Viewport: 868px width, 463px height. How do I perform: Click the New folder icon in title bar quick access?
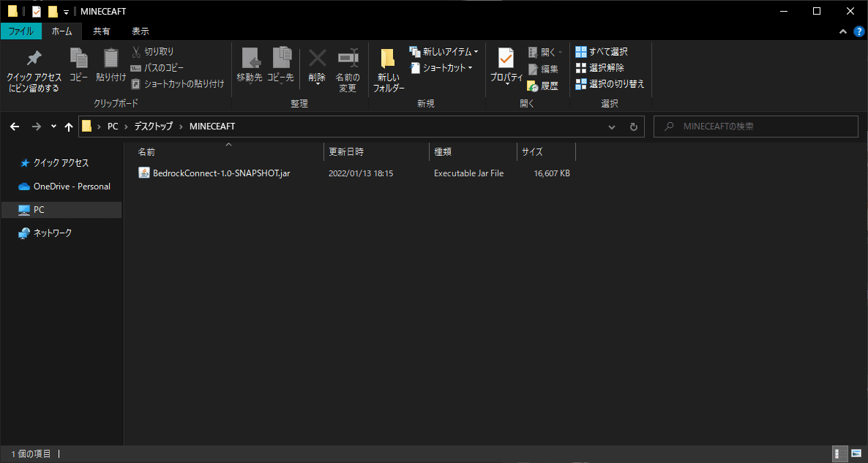tap(53, 12)
